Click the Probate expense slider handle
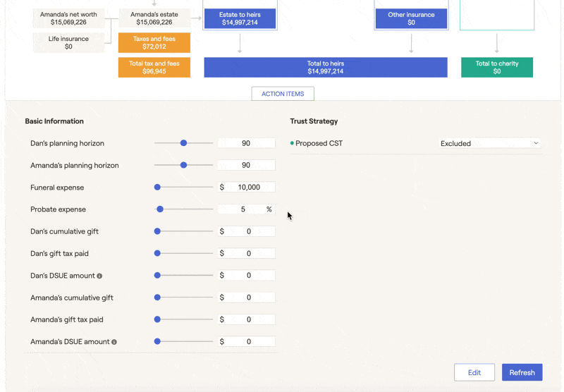Image resolution: width=564 pixels, height=392 pixels. click(x=160, y=209)
